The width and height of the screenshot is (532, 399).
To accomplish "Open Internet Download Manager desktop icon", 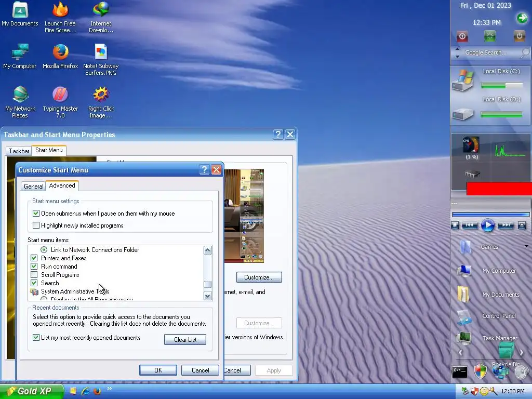I will 101,17.
